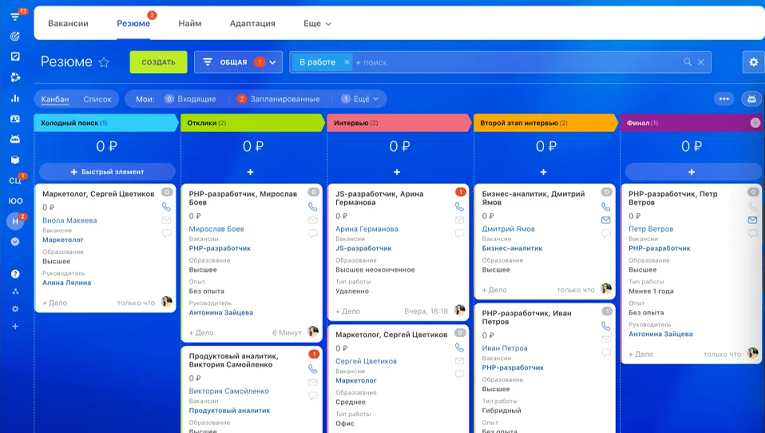Click the robot icon in left sidebar
The width and height of the screenshot is (765, 433).
(x=15, y=139)
